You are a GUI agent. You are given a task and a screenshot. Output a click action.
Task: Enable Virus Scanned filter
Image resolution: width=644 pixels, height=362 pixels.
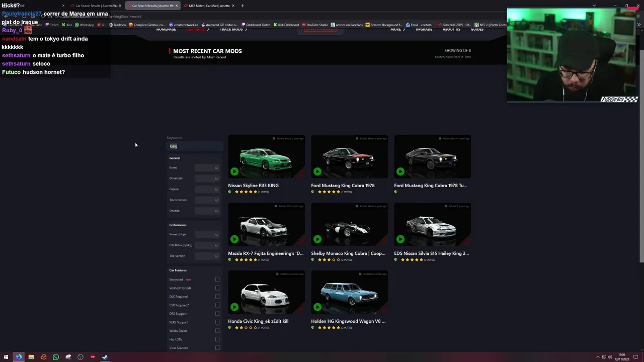[x=217, y=348]
